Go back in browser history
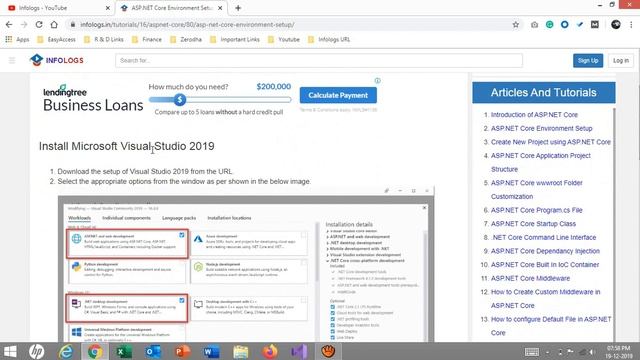 (9, 24)
